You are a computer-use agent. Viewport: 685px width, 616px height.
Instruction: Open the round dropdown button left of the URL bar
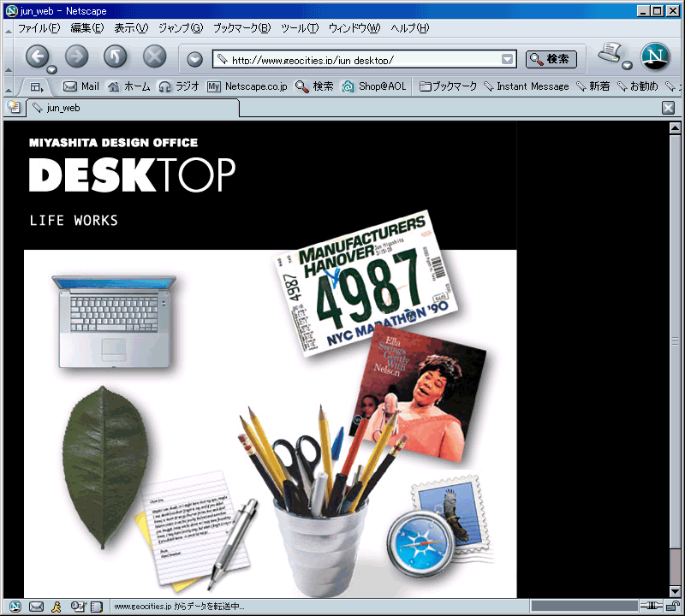click(x=195, y=59)
